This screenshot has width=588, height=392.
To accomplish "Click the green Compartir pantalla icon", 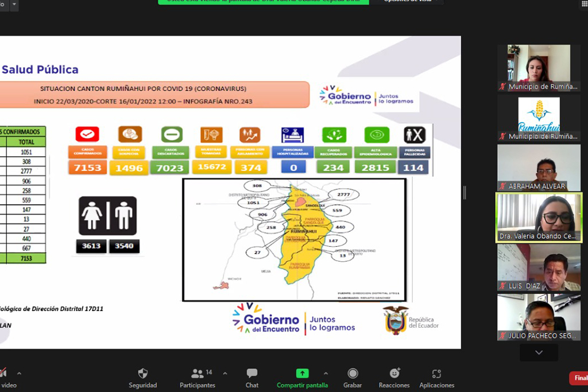I will (302, 374).
